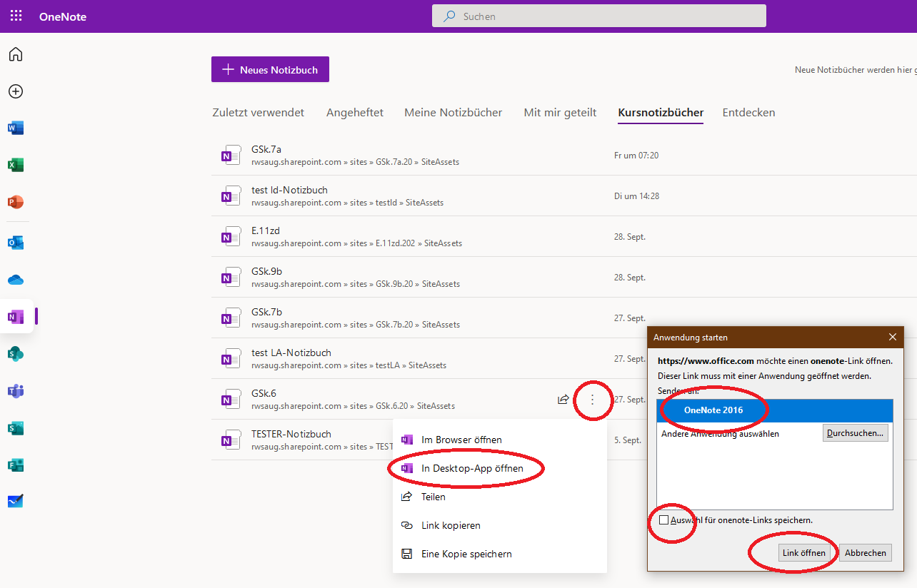Open the E.11zd notebook

point(267,230)
